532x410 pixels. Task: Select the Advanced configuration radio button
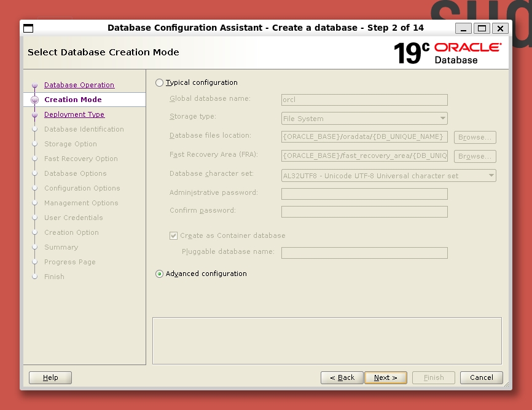point(160,274)
